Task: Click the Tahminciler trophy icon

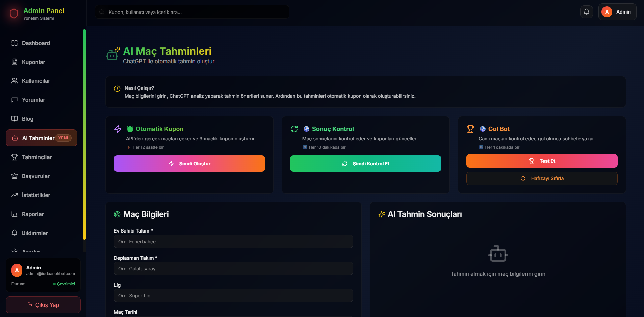Action: (x=15, y=157)
